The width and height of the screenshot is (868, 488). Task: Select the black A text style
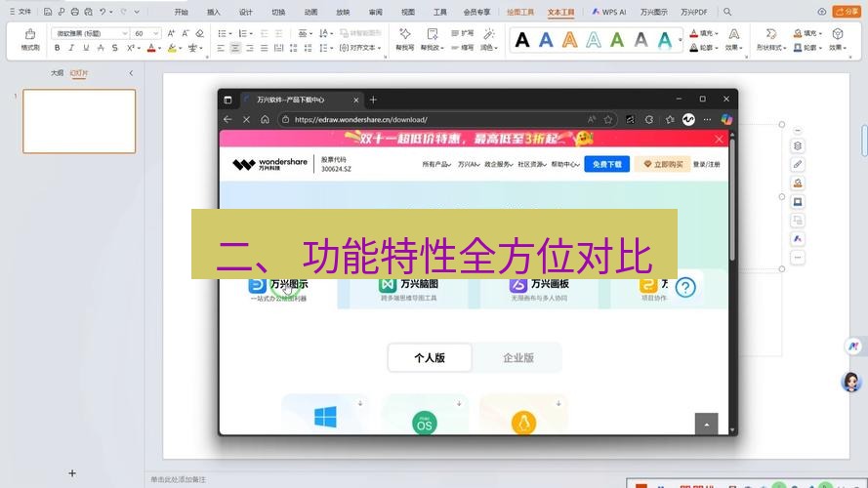[522, 40]
